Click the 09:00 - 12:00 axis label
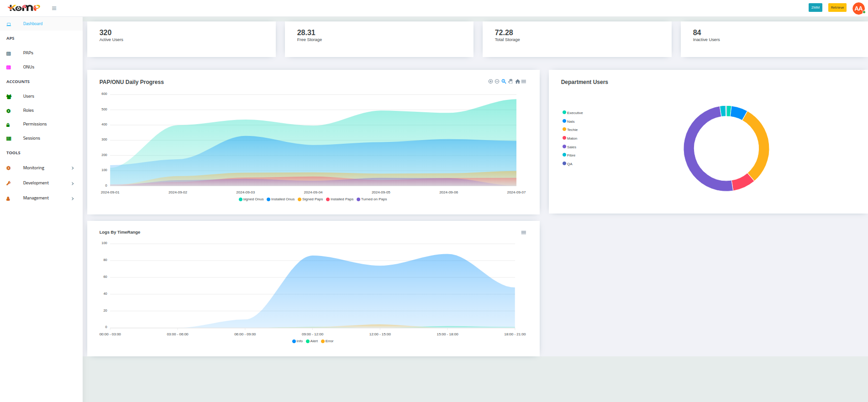The width and height of the screenshot is (868, 402). pos(312,334)
